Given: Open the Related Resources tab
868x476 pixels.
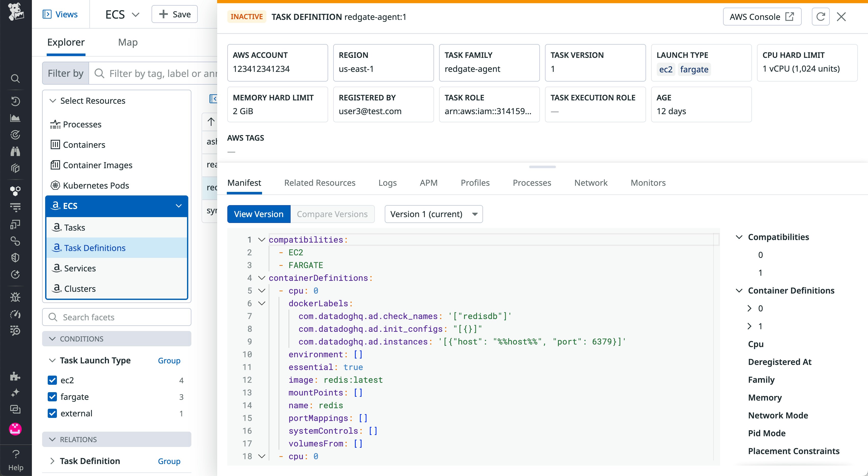Looking at the screenshot, I should click(x=320, y=183).
